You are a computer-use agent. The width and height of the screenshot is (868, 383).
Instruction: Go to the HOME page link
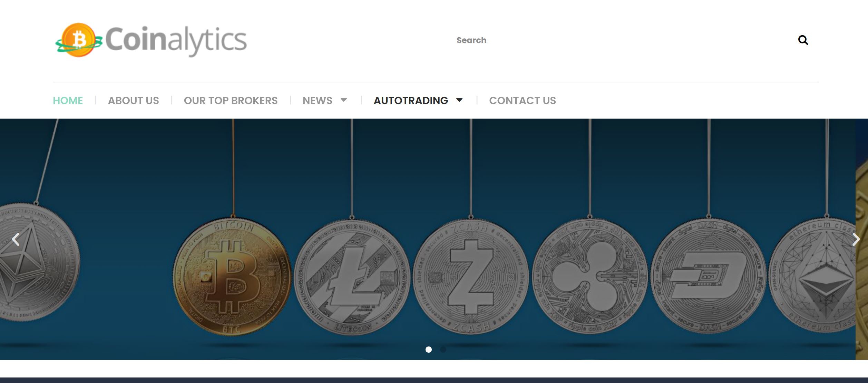(x=68, y=100)
